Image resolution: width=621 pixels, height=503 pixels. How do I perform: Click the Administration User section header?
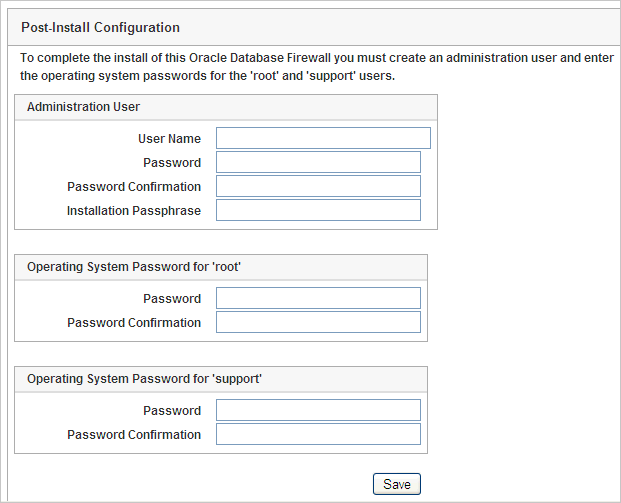point(83,106)
